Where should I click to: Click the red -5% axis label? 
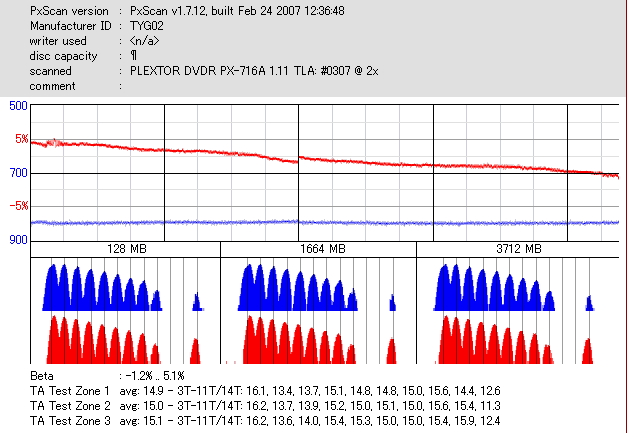click(19, 206)
